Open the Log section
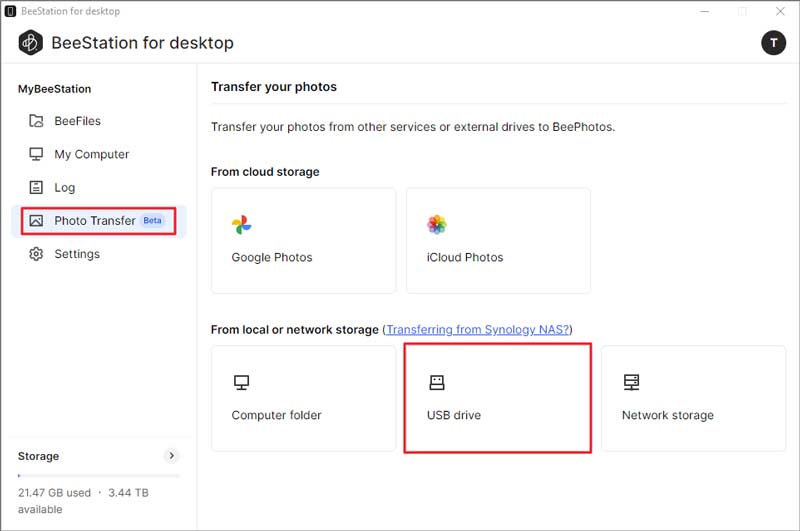The height and width of the screenshot is (531, 800). [98, 187]
